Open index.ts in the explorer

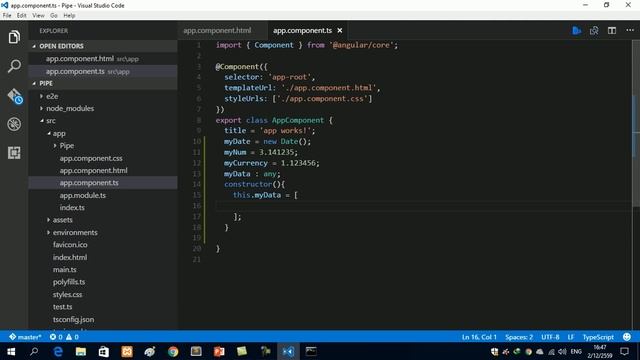tap(72, 208)
